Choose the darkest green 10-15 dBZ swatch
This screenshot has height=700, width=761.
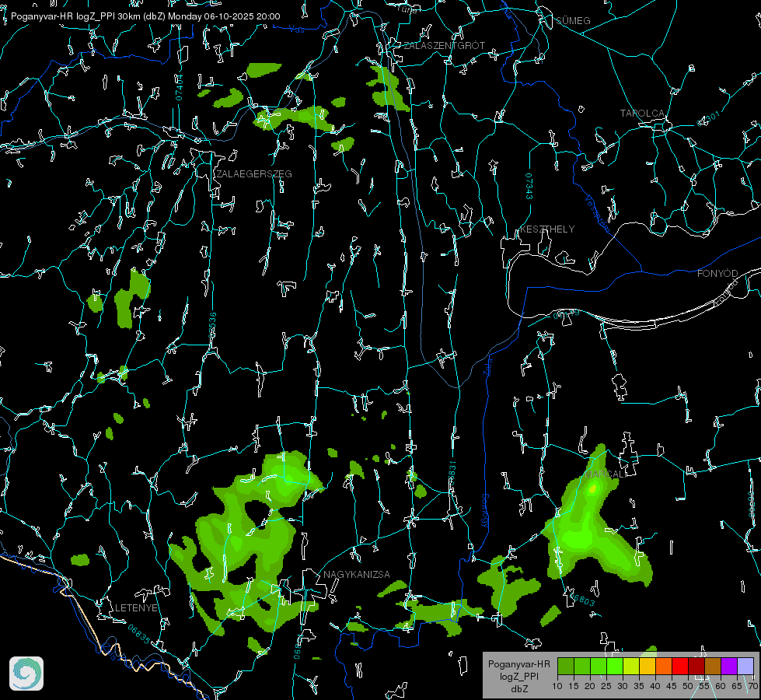[566, 666]
